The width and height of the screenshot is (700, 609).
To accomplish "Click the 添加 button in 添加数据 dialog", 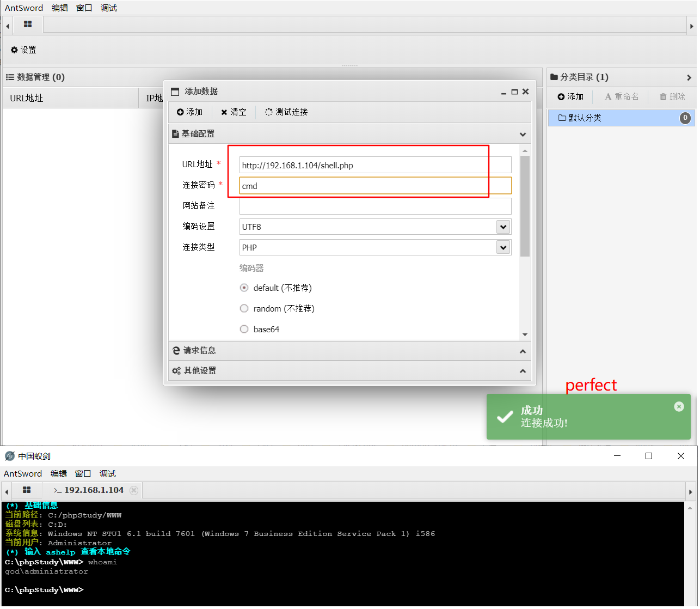I will pos(189,112).
